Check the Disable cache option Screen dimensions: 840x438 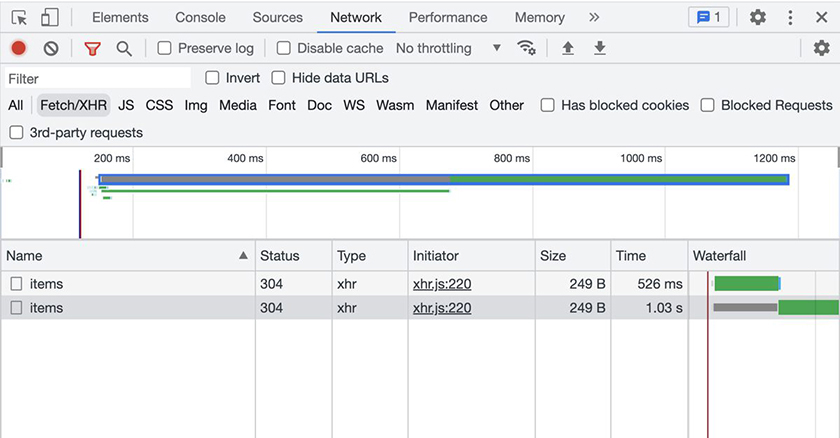point(284,48)
